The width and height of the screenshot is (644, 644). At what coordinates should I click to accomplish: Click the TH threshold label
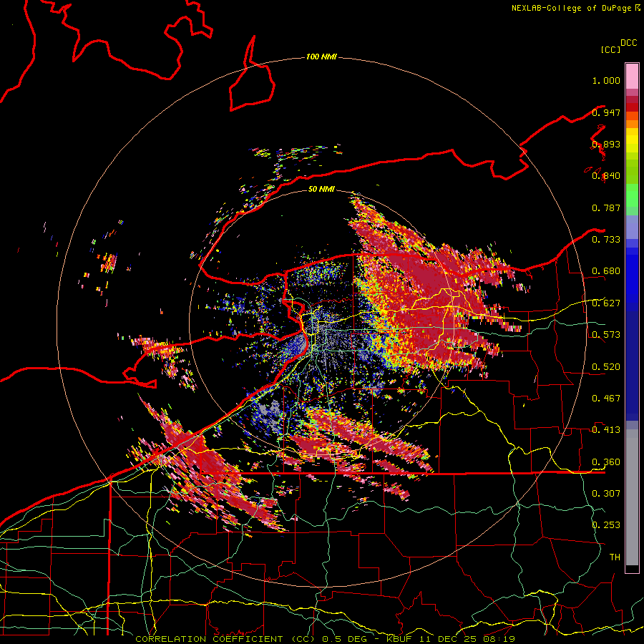(x=615, y=557)
